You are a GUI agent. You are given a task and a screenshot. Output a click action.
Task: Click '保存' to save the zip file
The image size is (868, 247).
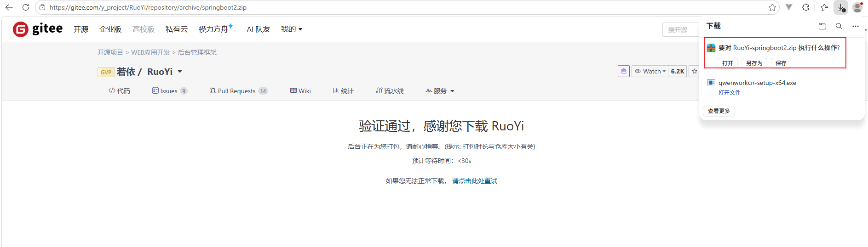pyautogui.click(x=781, y=63)
